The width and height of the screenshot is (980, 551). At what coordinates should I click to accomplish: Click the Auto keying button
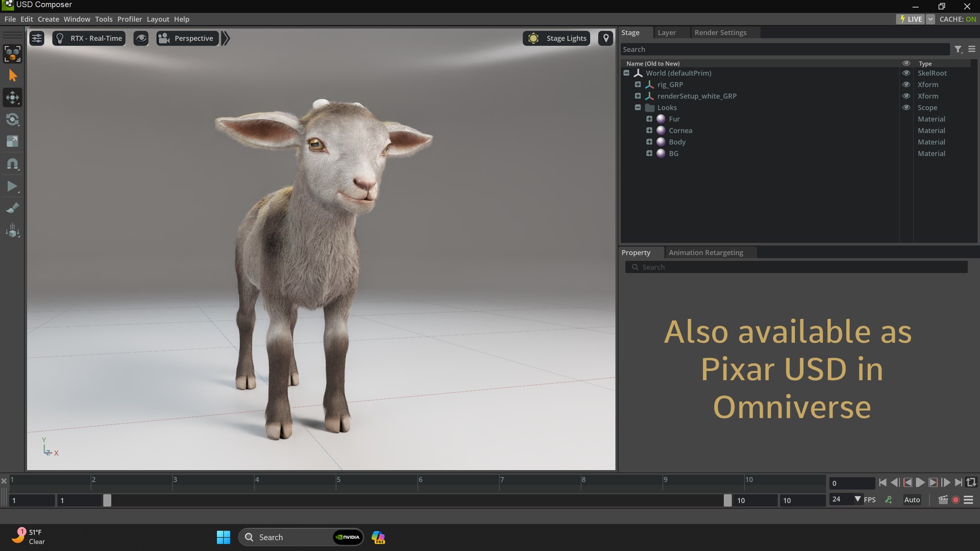pyautogui.click(x=912, y=500)
